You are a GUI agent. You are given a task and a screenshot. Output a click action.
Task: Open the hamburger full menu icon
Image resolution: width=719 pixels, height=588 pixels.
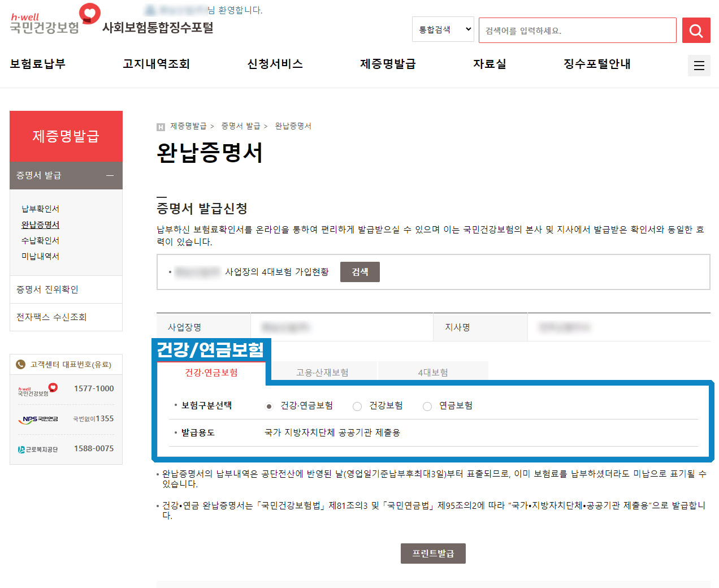tap(699, 66)
